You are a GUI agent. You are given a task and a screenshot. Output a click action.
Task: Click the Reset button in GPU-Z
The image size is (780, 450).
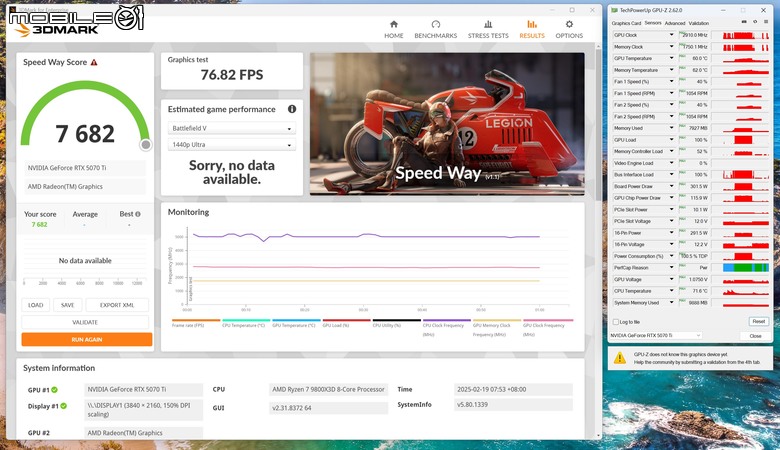point(759,322)
